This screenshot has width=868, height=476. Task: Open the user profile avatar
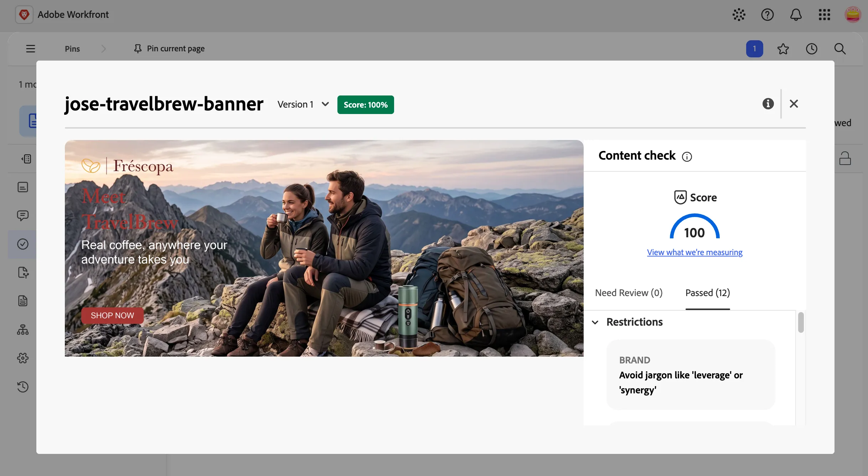tap(853, 15)
